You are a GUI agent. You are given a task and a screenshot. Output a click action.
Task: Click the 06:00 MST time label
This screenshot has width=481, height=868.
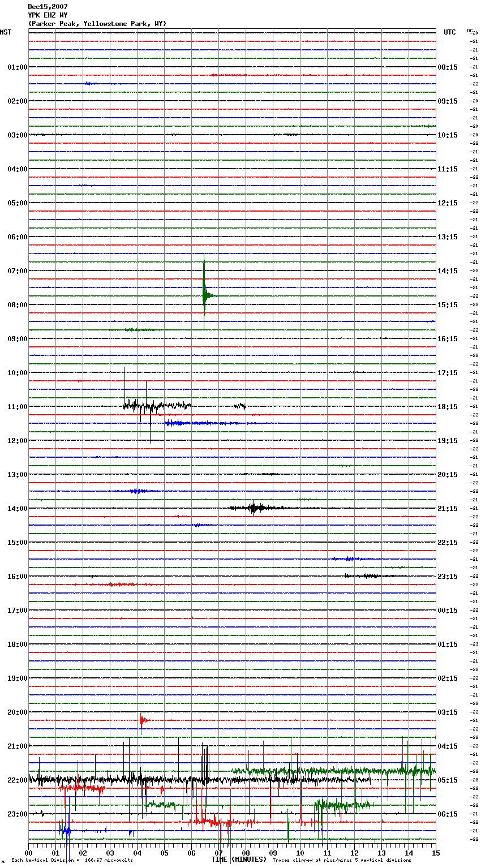point(18,237)
